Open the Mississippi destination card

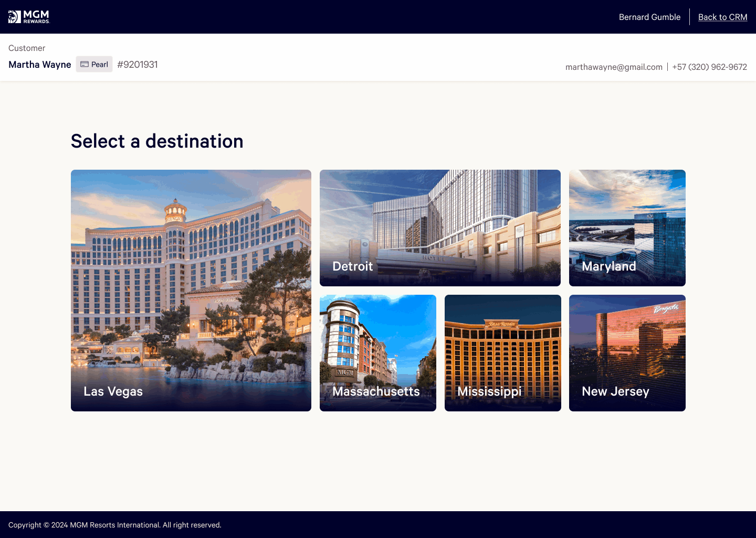point(503,353)
